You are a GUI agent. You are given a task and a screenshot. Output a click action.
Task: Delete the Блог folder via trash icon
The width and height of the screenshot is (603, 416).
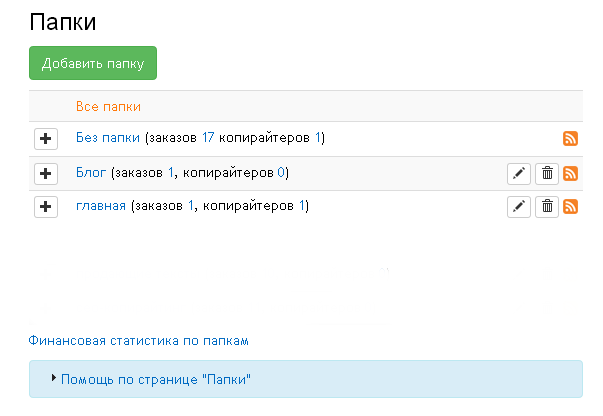(547, 174)
